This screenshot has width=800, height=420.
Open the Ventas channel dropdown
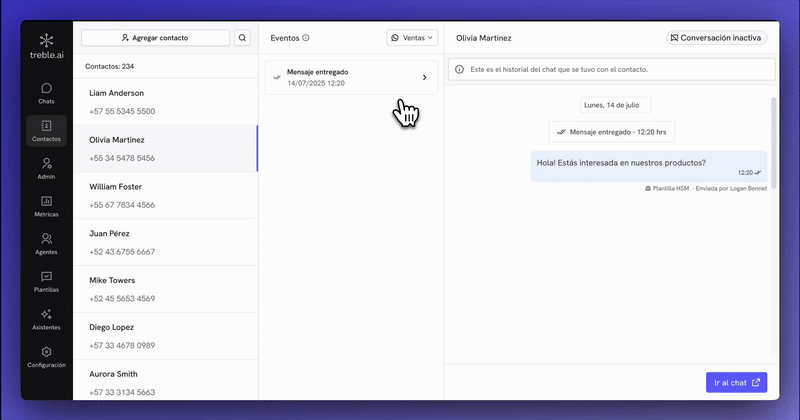click(x=412, y=38)
